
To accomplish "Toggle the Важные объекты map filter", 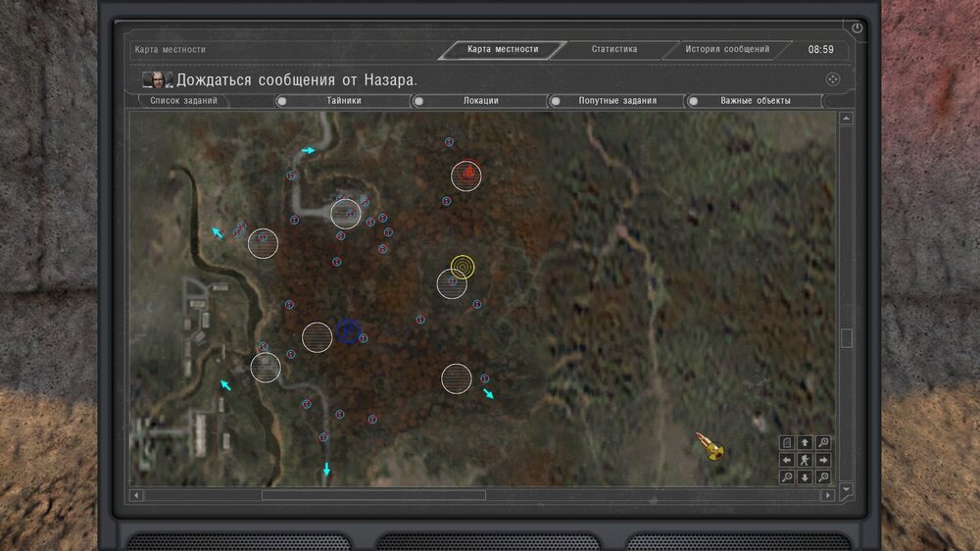I will 755,101.
